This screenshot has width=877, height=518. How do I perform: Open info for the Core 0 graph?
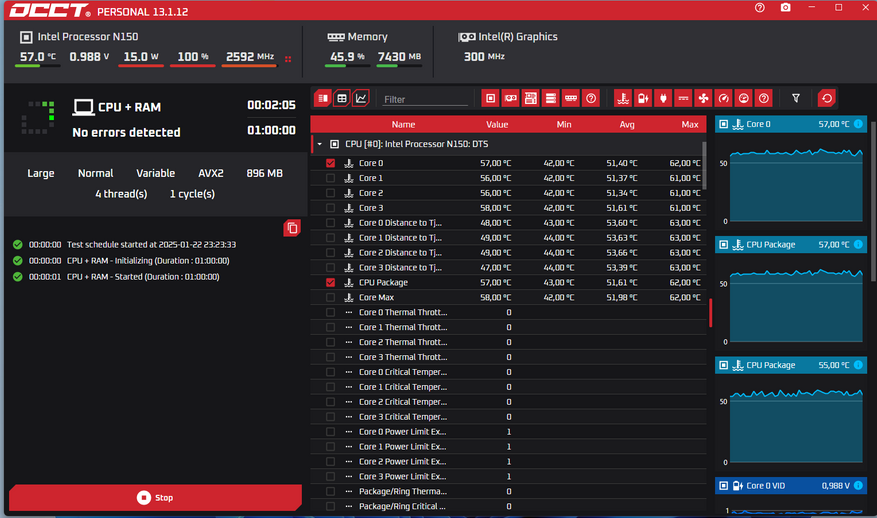tap(858, 124)
